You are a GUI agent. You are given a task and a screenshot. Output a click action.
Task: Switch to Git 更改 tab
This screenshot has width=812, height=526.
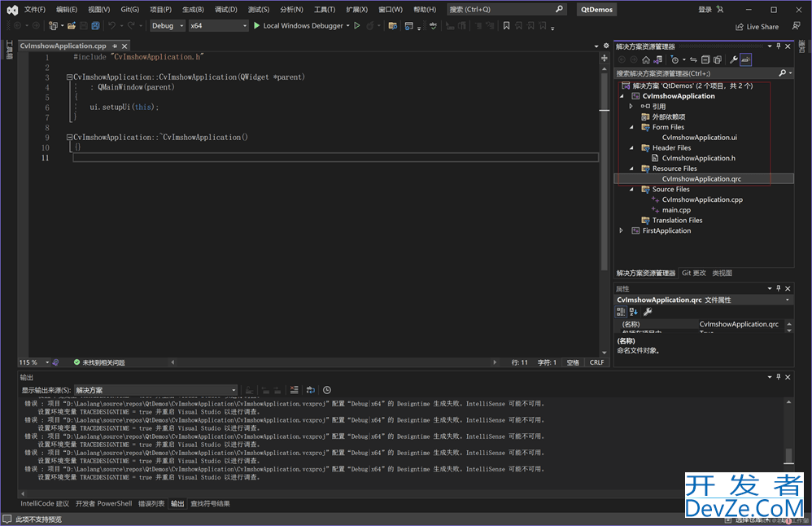click(x=693, y=273)
